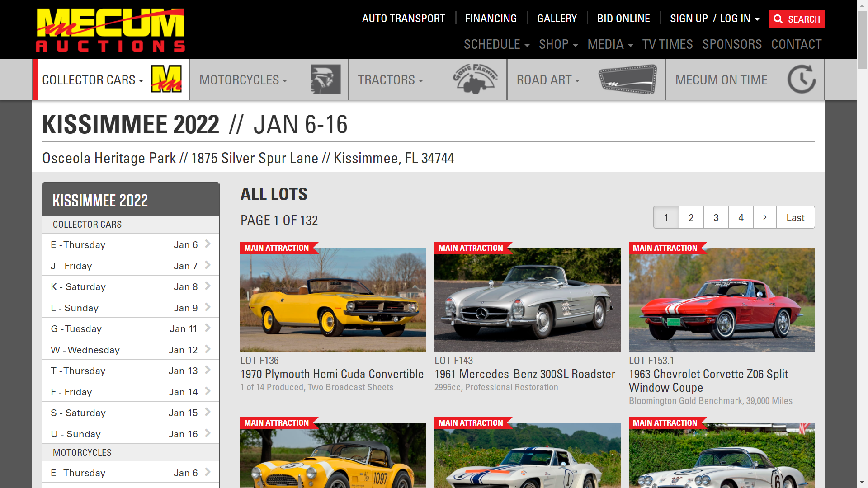
Task: Go to the Last page button
Action: click(x=795, y=217)
